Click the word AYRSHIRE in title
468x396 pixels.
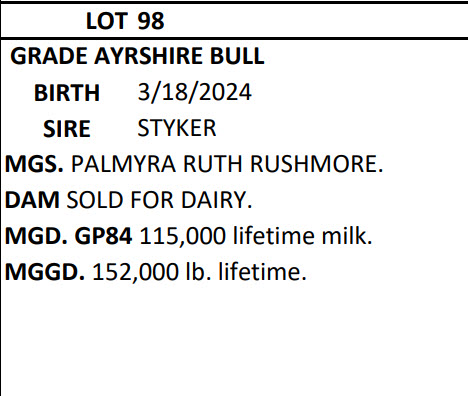coord(148,56)
